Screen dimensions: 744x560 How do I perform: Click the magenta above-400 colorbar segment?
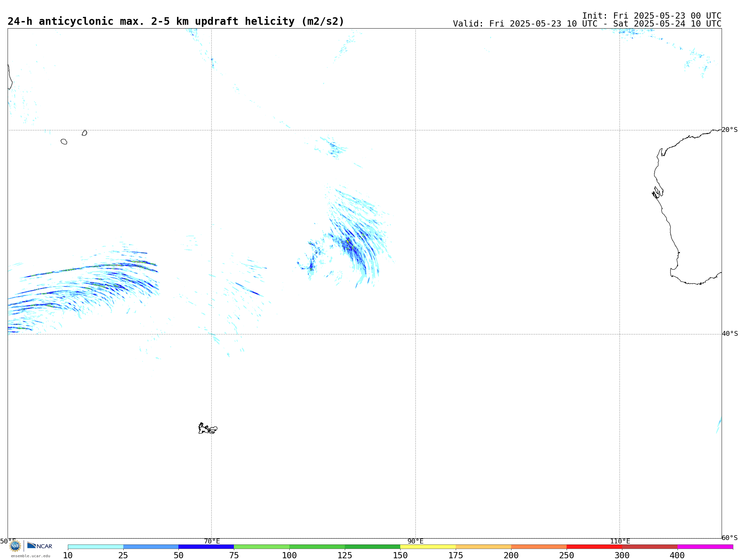[x=705, y=547]
